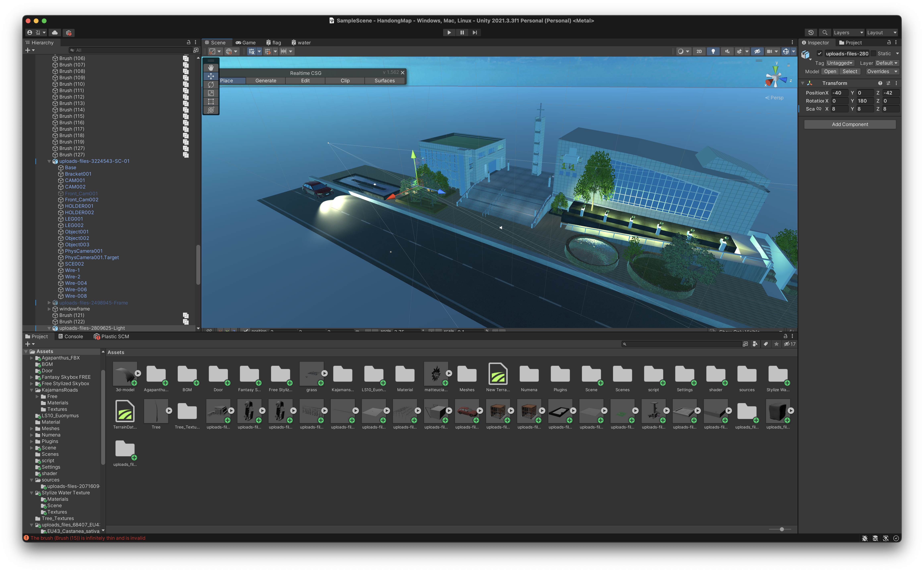
Task: Toggle scene lighting lightbulb icon
Action: click(713, 51)
